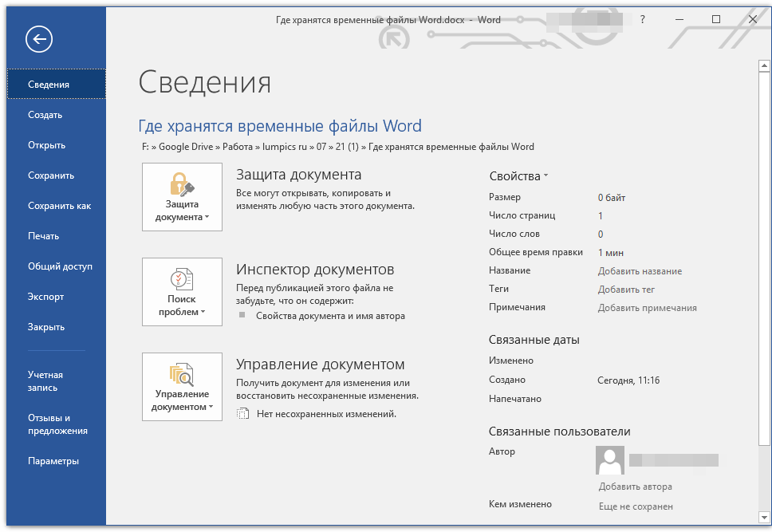772x532 pixels.
Task: Click the unsaved changes document icon
Action: 243,414
